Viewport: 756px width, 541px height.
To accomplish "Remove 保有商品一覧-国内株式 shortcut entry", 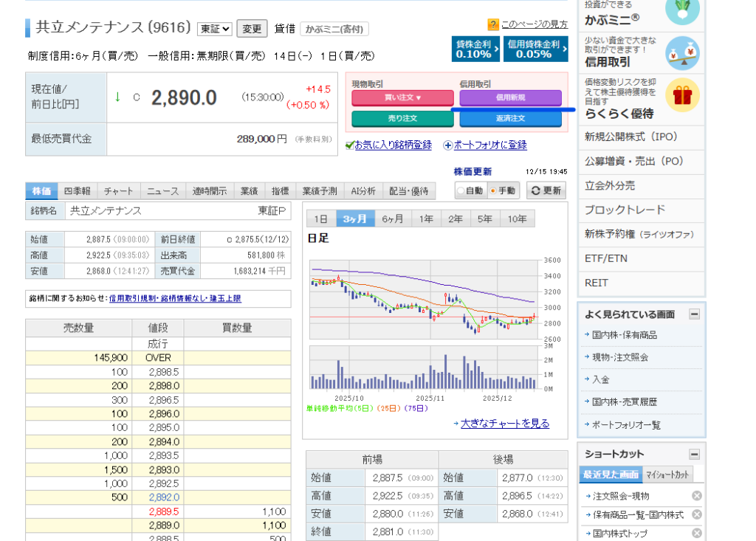I will (696, 514).
